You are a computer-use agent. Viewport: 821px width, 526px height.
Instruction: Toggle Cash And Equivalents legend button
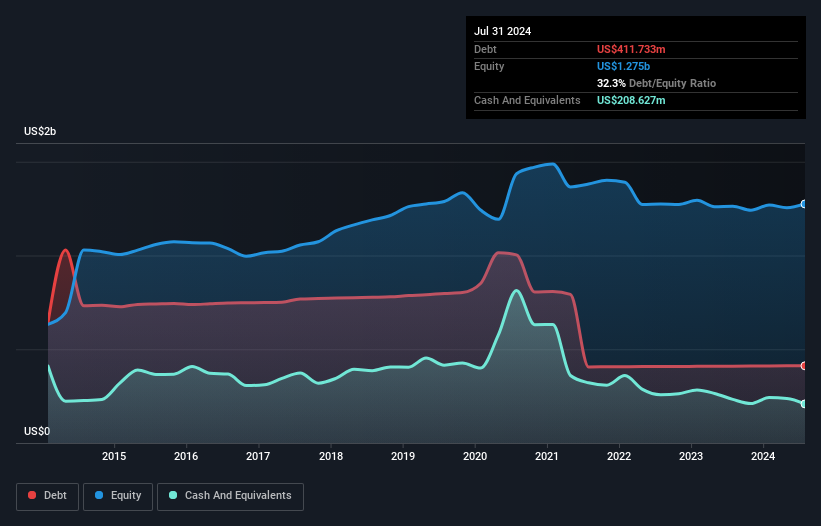[230, 496]
